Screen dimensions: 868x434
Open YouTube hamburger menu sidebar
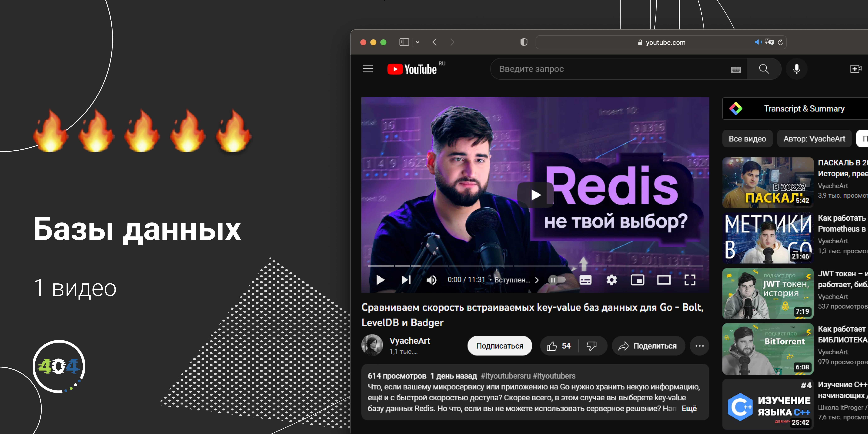(x=368, y=69)
